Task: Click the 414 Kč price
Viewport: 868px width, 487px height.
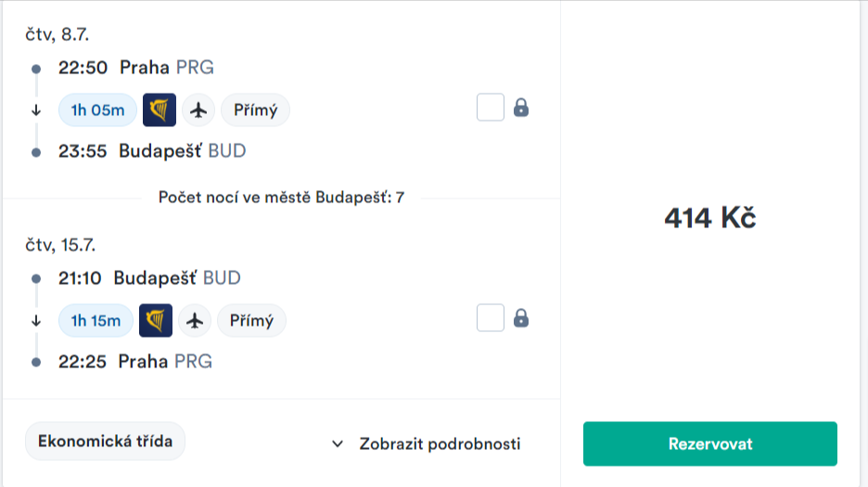Action: pyautogui.click(x=710, y=218)
